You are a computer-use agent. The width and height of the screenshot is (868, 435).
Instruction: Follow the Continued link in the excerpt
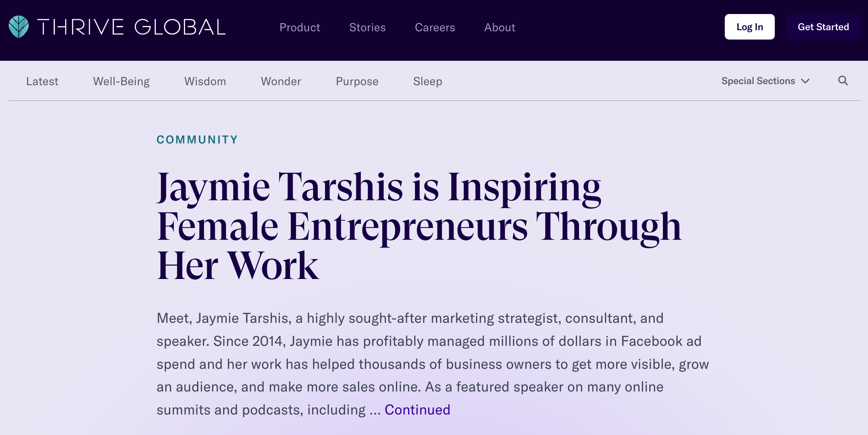[x=417, y=410]
